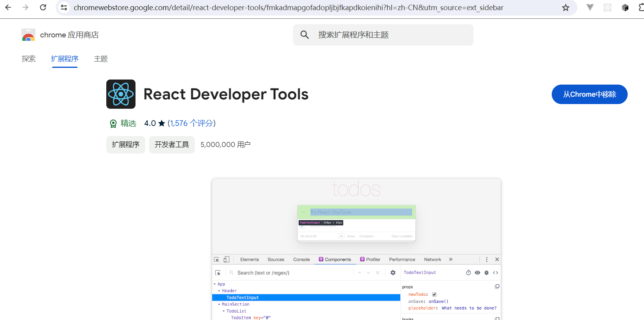This screenshot has width=644, height=320.
Task: Click the 扩展程序 category chip
Action: coord(125,145)
